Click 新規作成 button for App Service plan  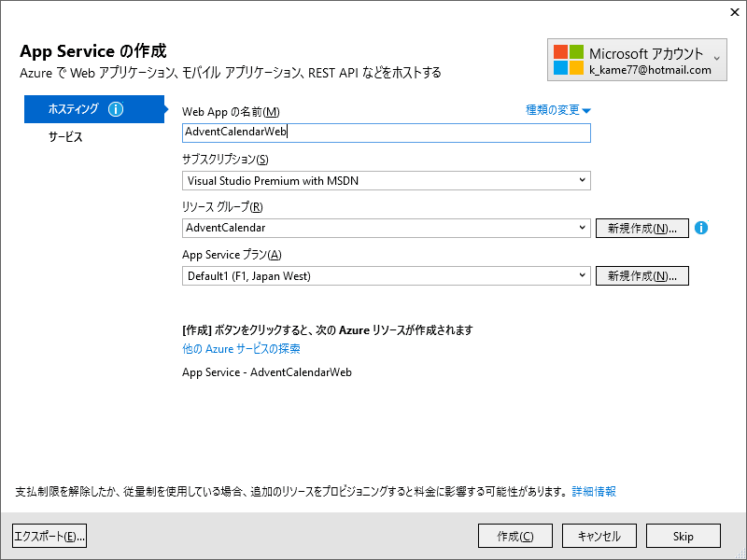(x=642, y=275)
